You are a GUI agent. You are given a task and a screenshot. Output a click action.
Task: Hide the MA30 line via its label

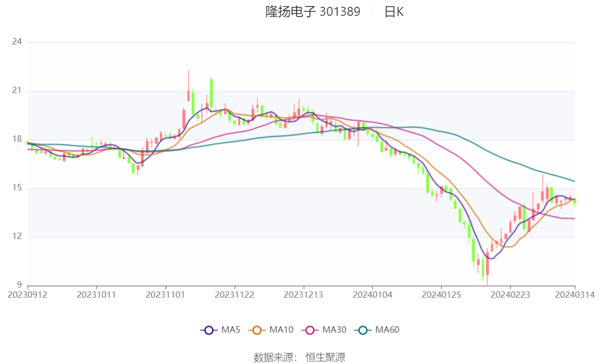point(334,330)
